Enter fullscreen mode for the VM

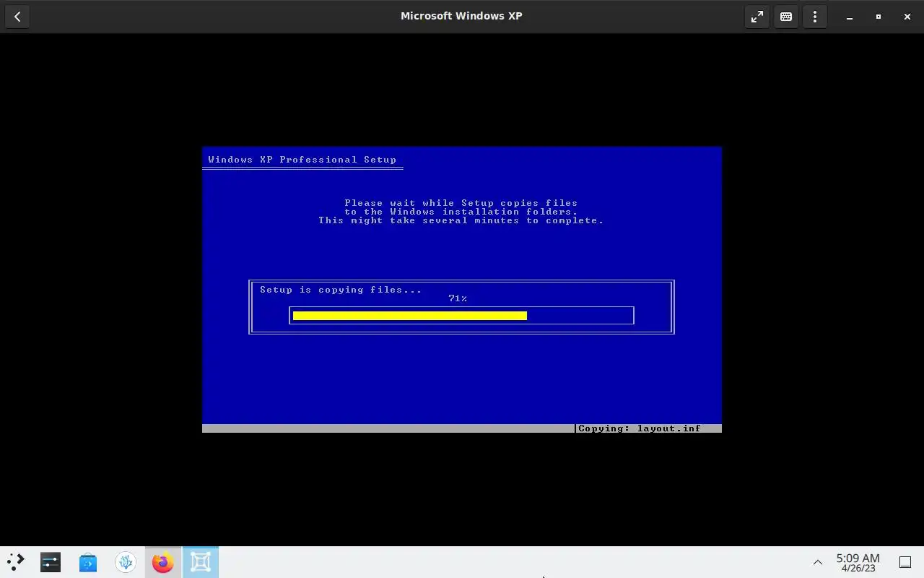(757, 16)
